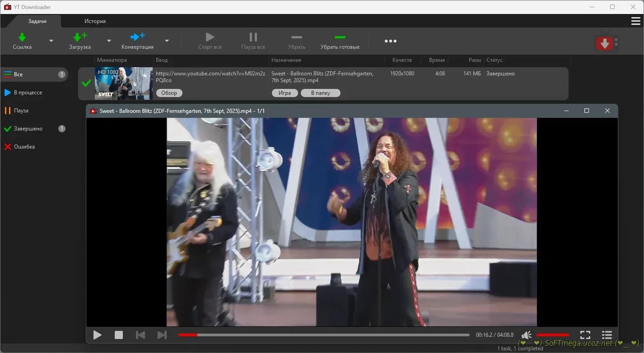Toggle fullscreen mode in the video player
The image size is (644, 353).
click(x=585, y=335)
